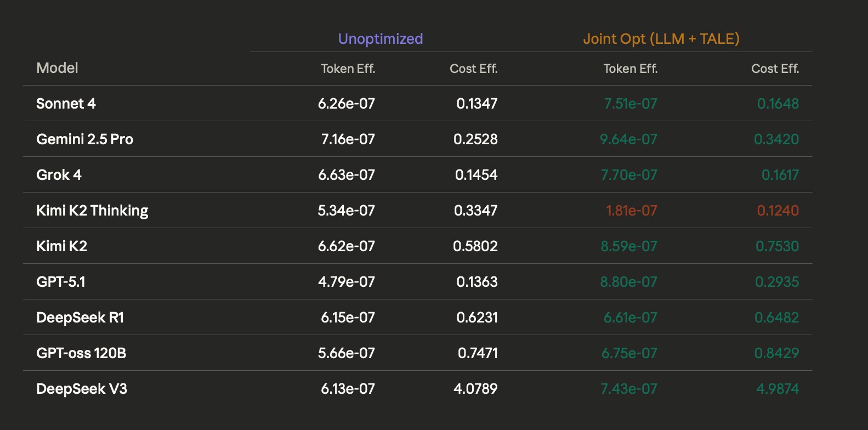Click the value 5.34e-07
868x430 pixels.
(x=347, y=211)
